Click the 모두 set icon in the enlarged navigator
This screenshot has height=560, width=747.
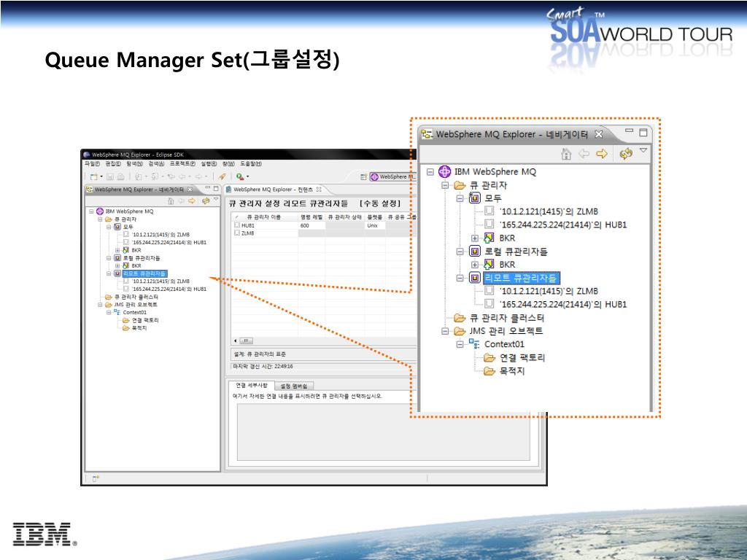point(474,198)
